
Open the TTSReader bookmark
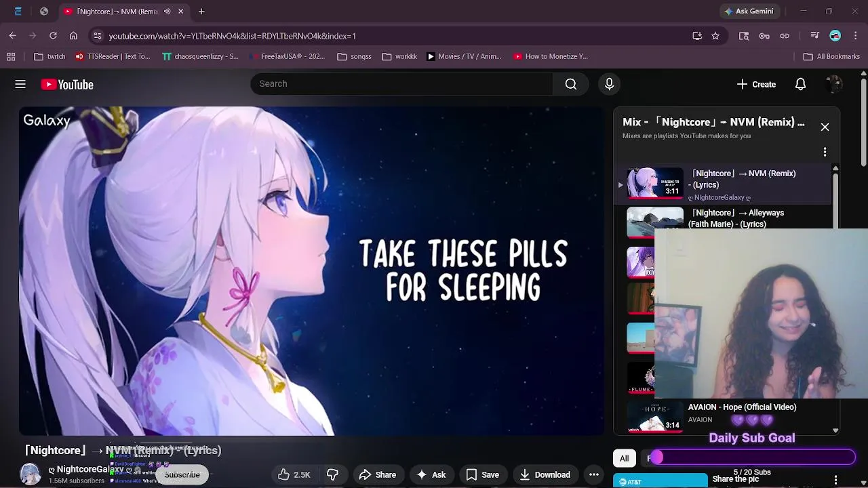pyautogui.click(x=113, y=56)
